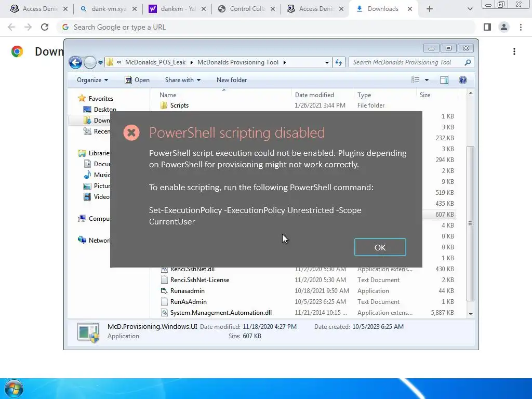
Task: Open the Share with menu
Action: pyautogui.click(x=182, y=79)
